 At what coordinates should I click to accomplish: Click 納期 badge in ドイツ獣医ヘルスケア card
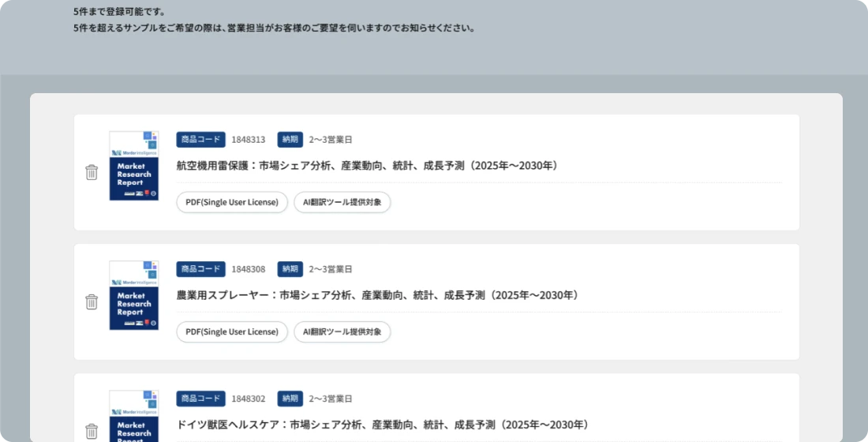pos(290,399)
